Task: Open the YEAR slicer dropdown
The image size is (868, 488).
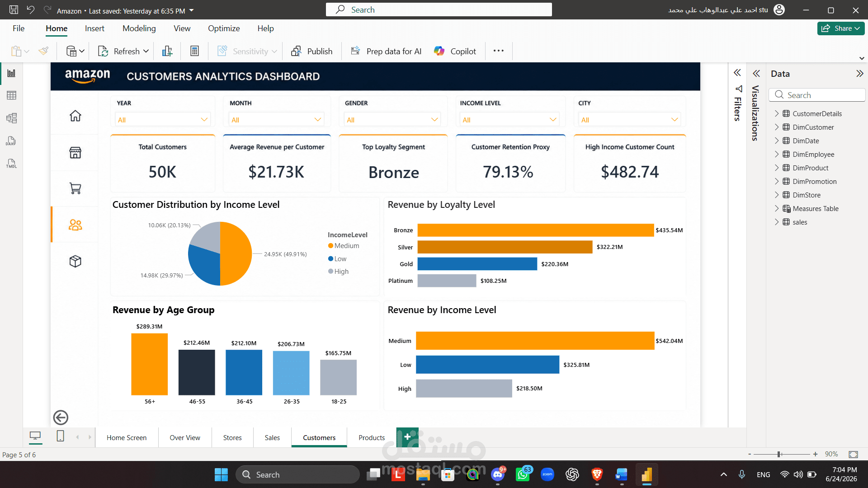Action: (163, 120)
